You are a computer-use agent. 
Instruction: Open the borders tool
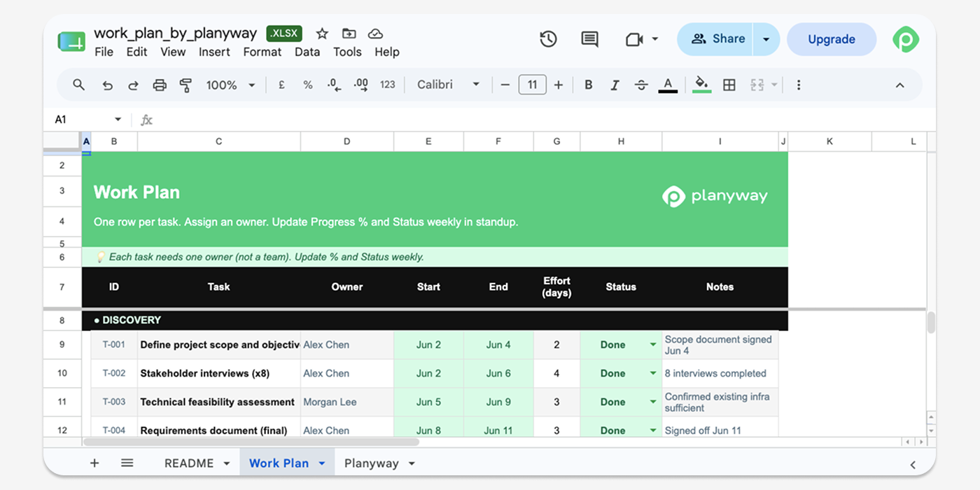(x=729, y=85)
